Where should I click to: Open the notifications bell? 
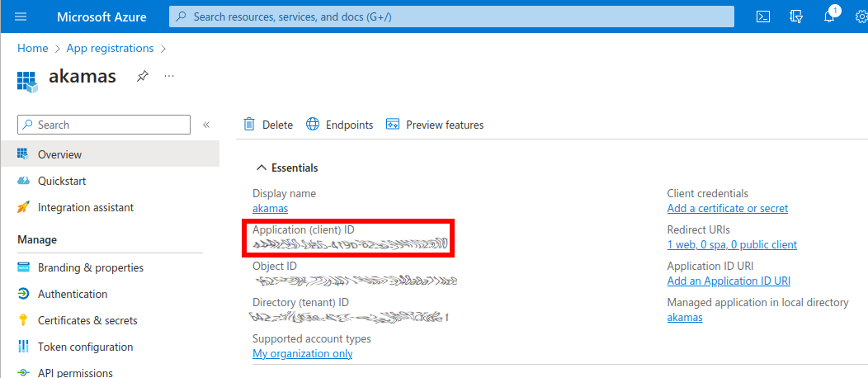(x=829, y=17)
